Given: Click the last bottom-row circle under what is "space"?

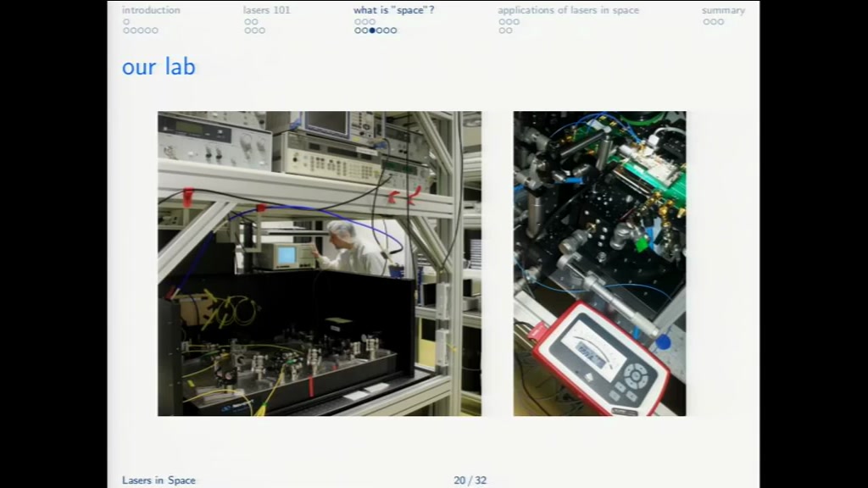Looking at the screenshot, I should coord(393,30).
